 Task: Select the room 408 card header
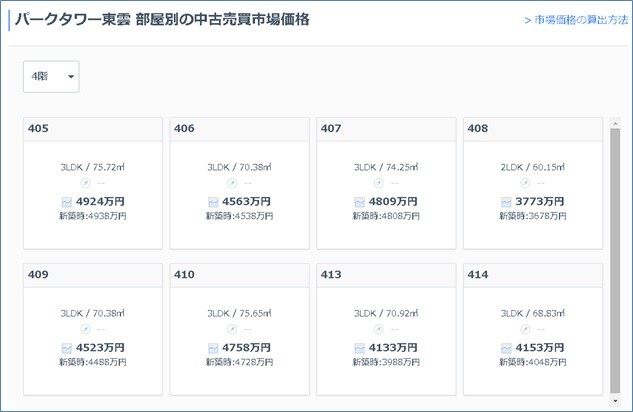[x=533, y=129]
